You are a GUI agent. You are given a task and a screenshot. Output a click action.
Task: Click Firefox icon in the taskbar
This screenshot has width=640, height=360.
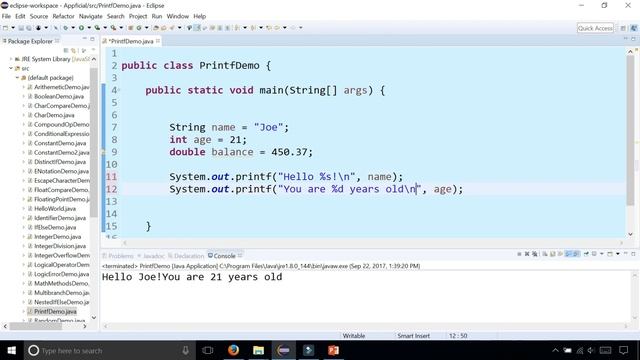tap(233, 350)
